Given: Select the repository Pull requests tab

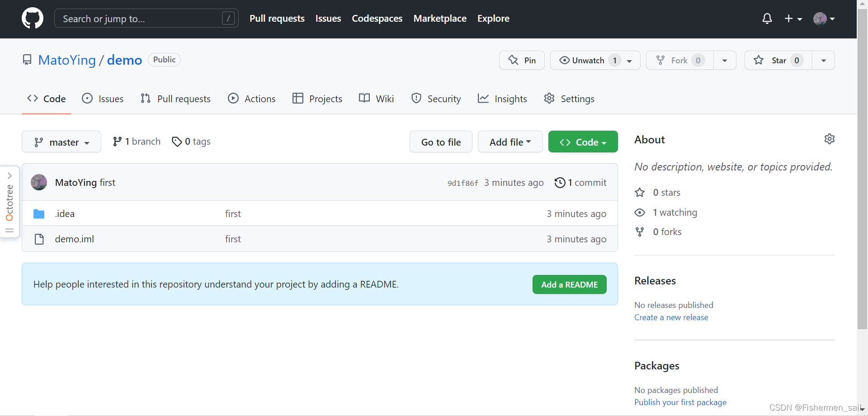Looking at the screenshot, I should (175, 99).
